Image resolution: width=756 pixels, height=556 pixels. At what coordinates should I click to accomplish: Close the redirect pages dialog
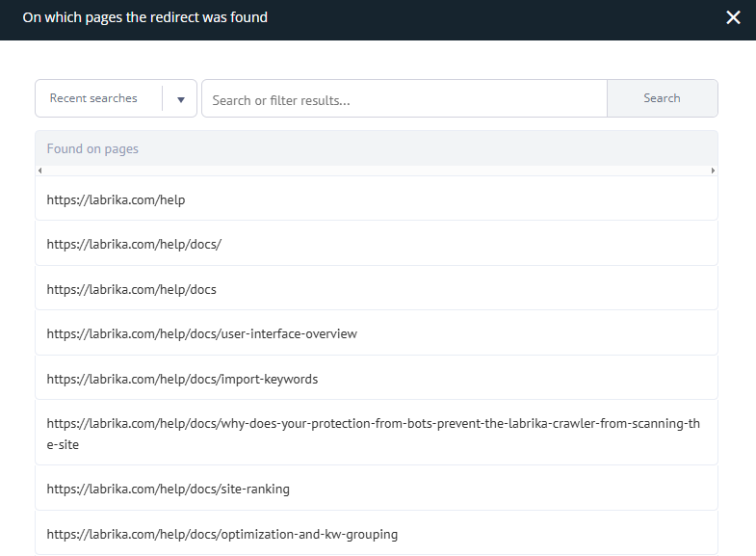[733, 17]
